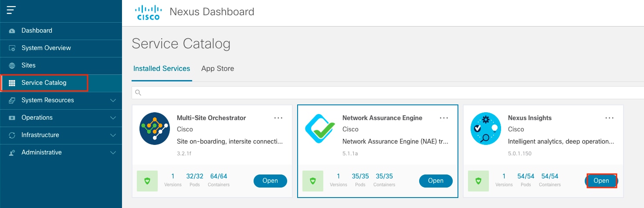Select the Installed Services tab
This screenshot has width=644, height=208.
point(162,68)
